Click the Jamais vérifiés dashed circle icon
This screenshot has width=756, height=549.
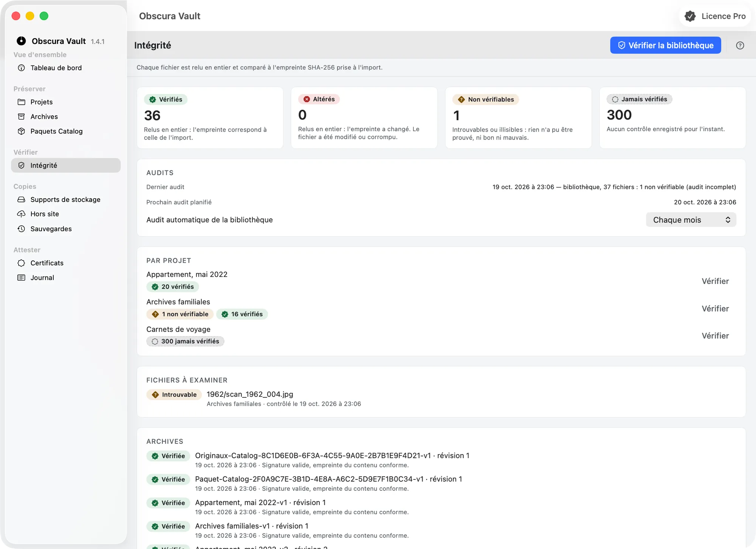pyautogui.click(x=615, y=99)
